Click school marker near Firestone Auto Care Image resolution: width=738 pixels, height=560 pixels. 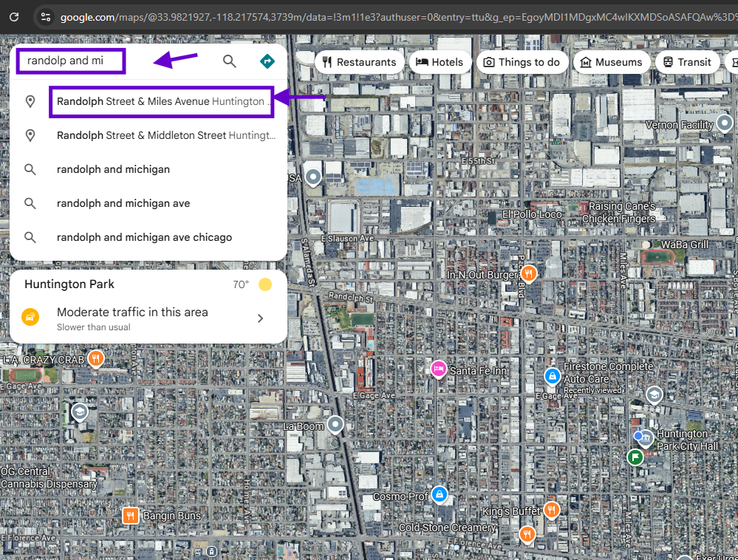654,395
